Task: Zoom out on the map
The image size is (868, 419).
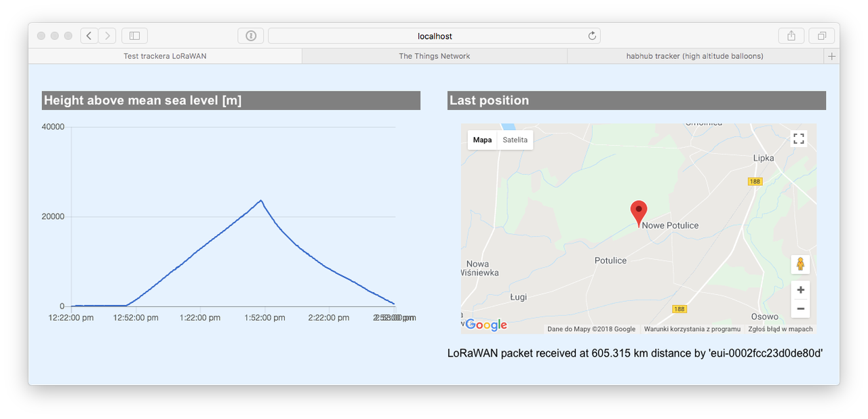Action: 800,308
